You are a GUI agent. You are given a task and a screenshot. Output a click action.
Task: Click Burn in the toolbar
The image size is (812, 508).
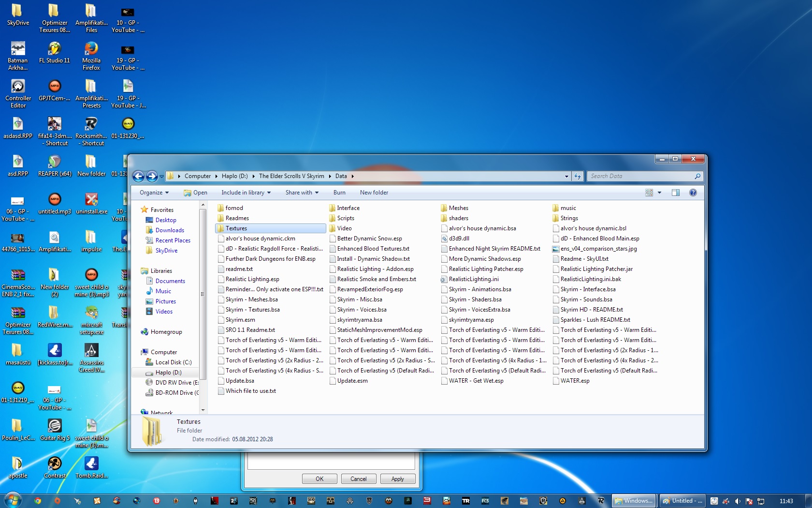click(x=339, y=193)
